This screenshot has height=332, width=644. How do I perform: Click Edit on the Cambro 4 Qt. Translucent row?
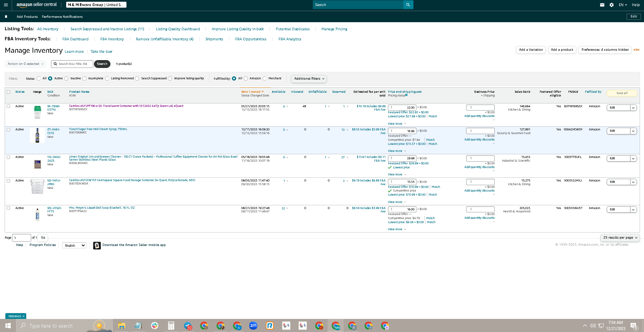point(618,108)
